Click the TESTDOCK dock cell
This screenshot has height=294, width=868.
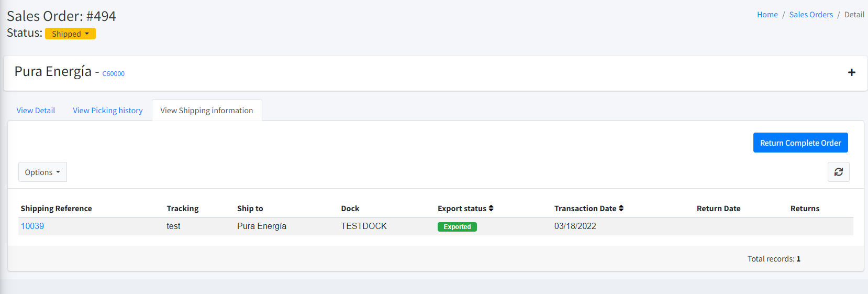pos(363,226)
